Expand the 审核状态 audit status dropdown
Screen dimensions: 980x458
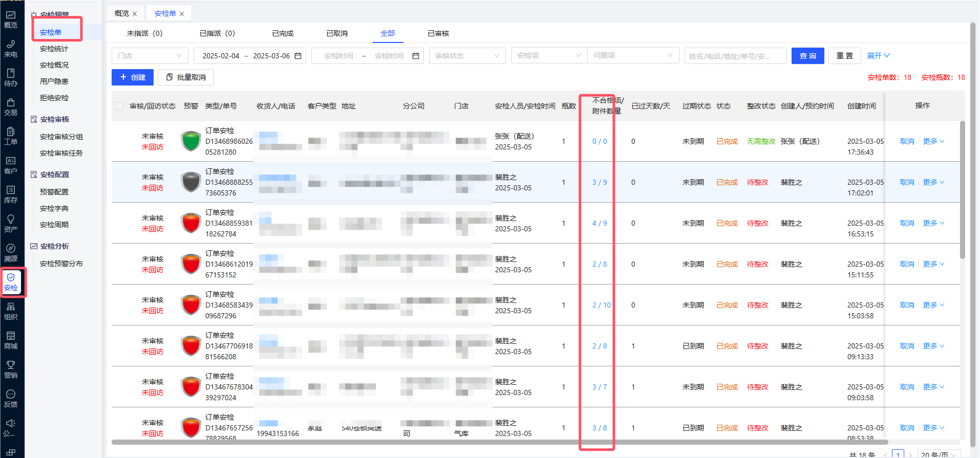pos(467,56)
